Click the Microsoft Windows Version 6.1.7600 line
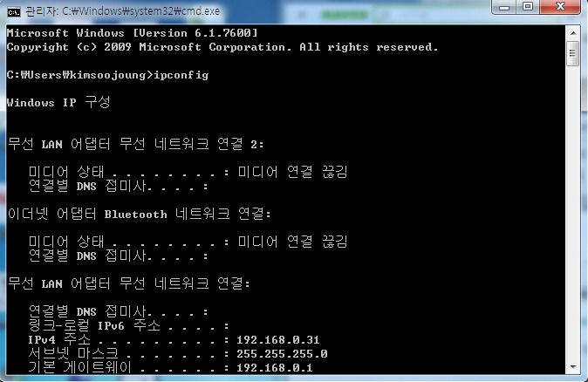Image resolution: width=588 pixels, height=382 pixels. click(x=133, y=33)
